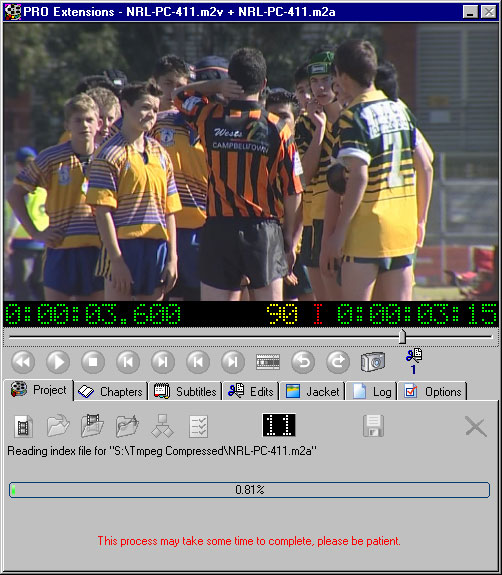The width and height of the screenshot is (502, 575).
Task: Click the filmstrip frame icon
Action: coord(268,362)
